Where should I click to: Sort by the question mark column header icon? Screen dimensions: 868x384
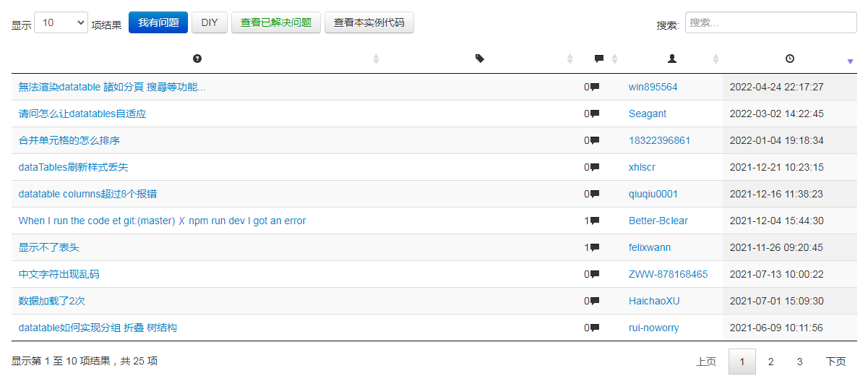click(197, 59)
